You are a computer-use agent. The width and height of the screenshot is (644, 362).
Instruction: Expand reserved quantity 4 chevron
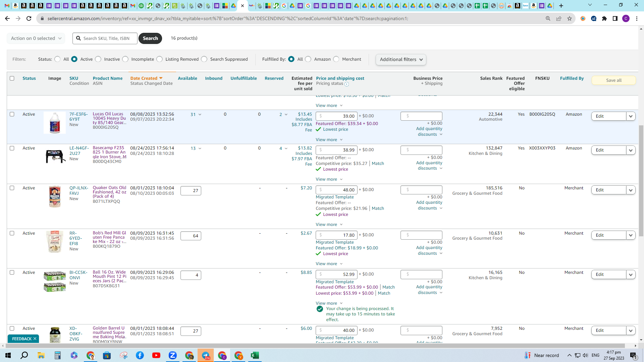286,148
